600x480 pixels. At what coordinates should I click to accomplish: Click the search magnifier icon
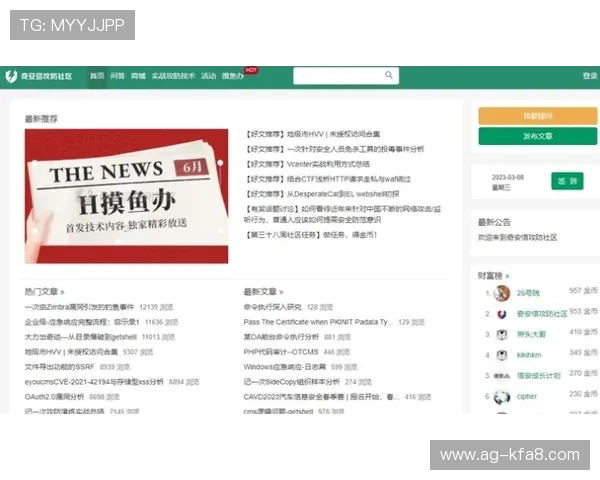click(x=389, y=75)
